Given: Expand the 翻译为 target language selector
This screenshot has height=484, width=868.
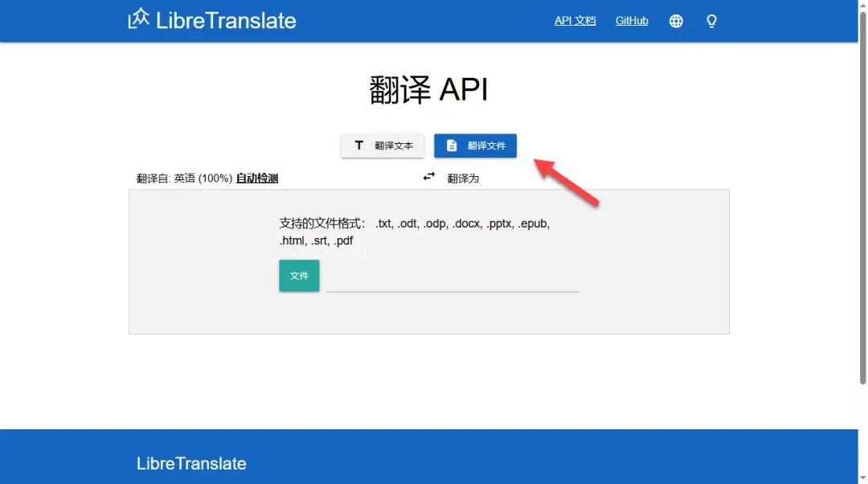Looking at the screenshot, I should pos(463,178).
